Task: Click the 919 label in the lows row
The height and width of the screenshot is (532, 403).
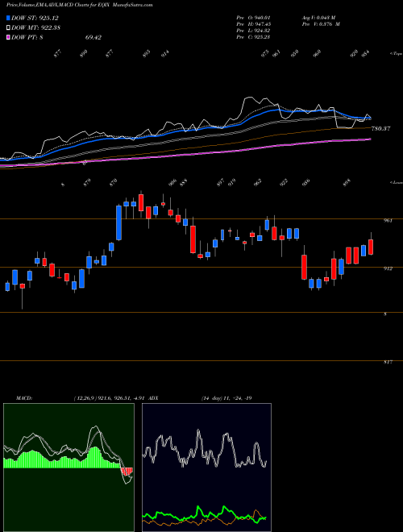Action: point(232,182)
